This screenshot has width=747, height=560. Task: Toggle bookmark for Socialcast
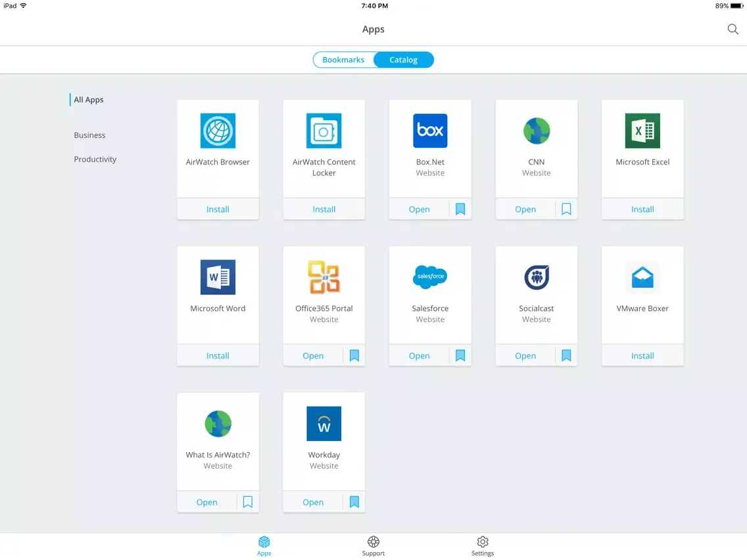click(x=566, y=356)
